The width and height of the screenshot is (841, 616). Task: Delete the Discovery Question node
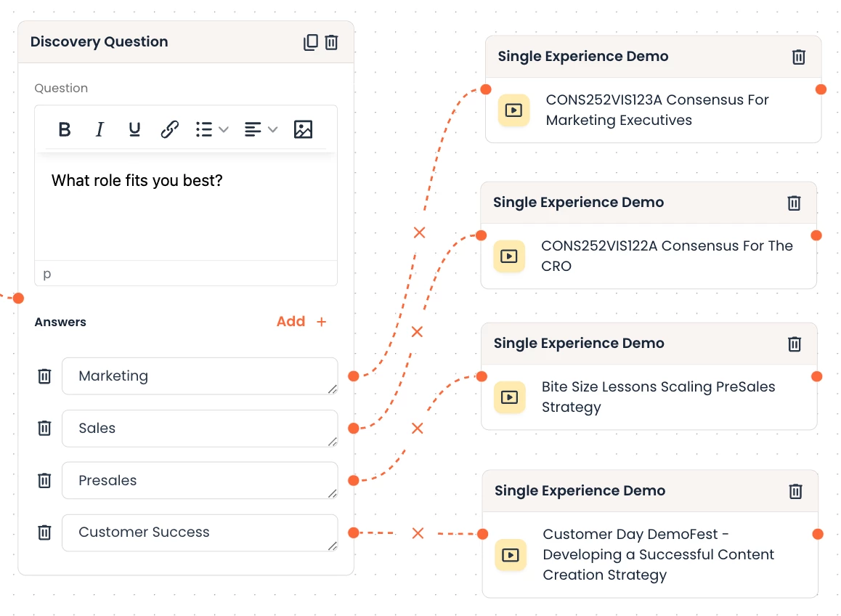point(332,42)
